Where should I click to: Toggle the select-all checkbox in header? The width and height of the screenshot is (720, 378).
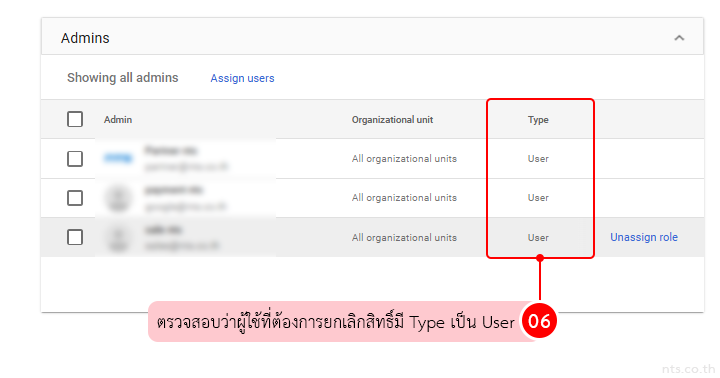click(x=75, y=119)
